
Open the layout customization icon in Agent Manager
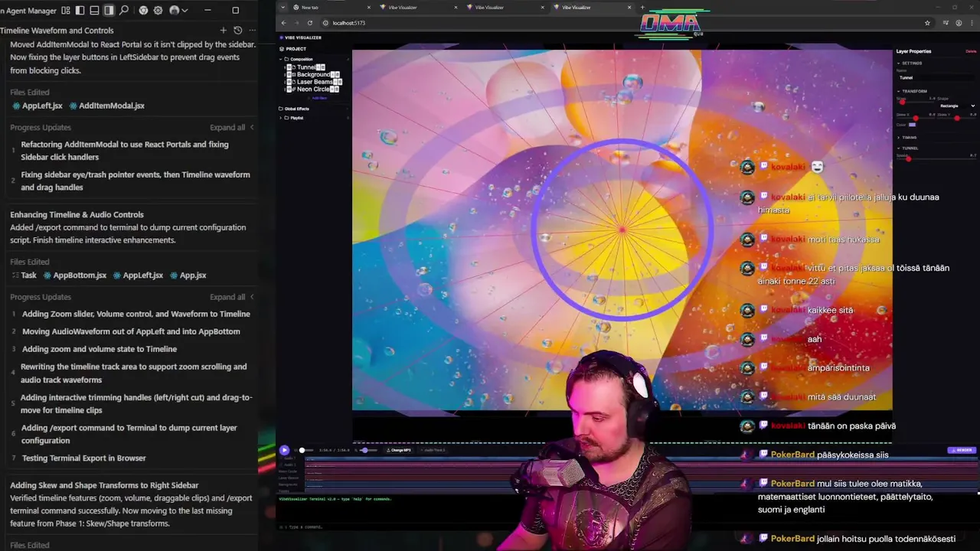(66, 10)
